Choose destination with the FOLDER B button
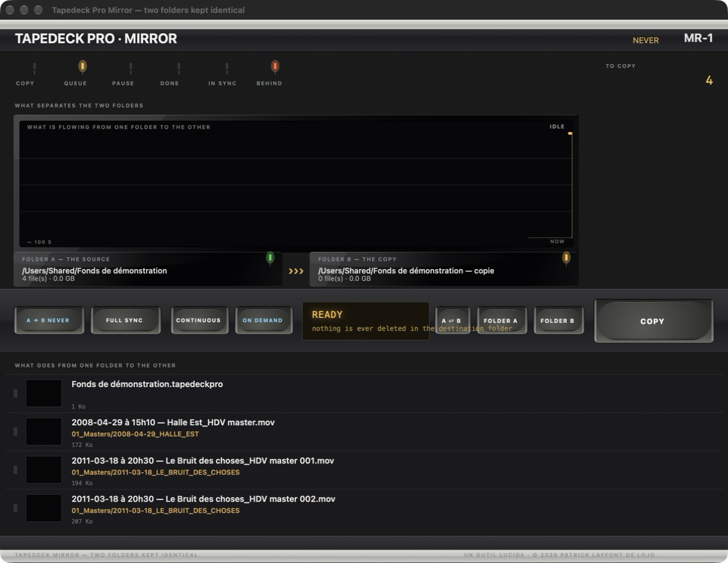Screen dimensions: 728x563 558,320
